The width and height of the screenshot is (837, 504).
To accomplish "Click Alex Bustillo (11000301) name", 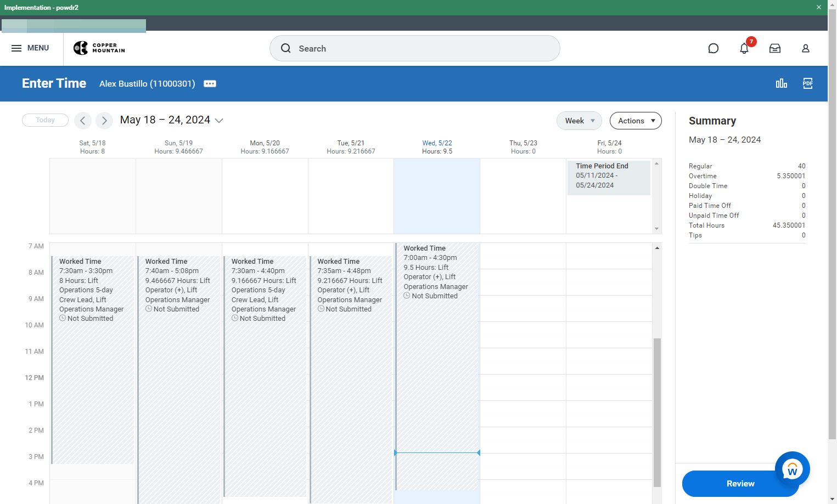I will coord(147,84).
